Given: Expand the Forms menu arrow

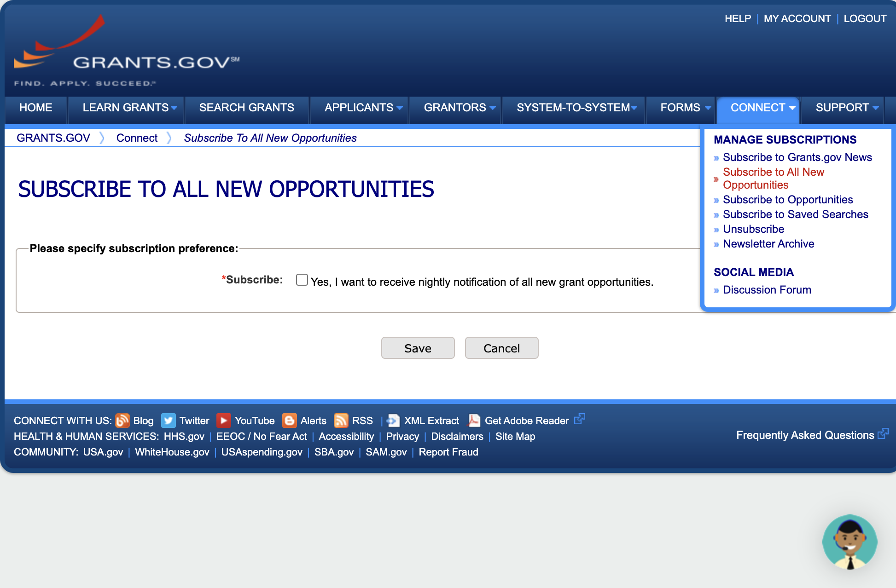Looking at the screenshot, I should (x=708, y=108).
